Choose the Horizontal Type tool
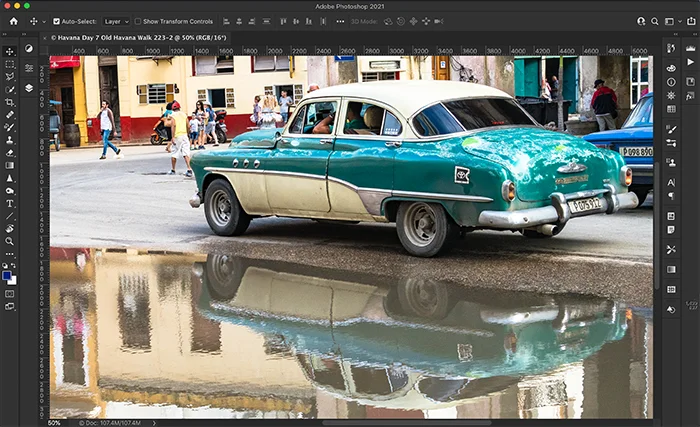 (10, 203)
